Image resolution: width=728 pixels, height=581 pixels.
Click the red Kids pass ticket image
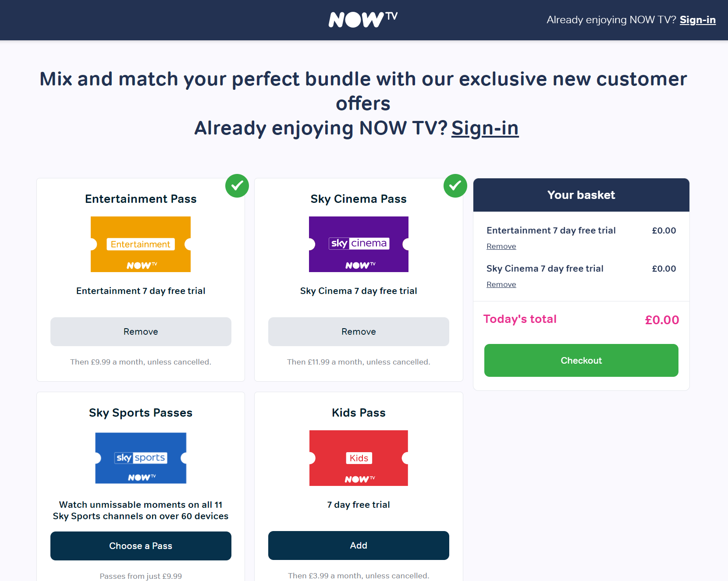pyautogui.click(x=359, y=458)
